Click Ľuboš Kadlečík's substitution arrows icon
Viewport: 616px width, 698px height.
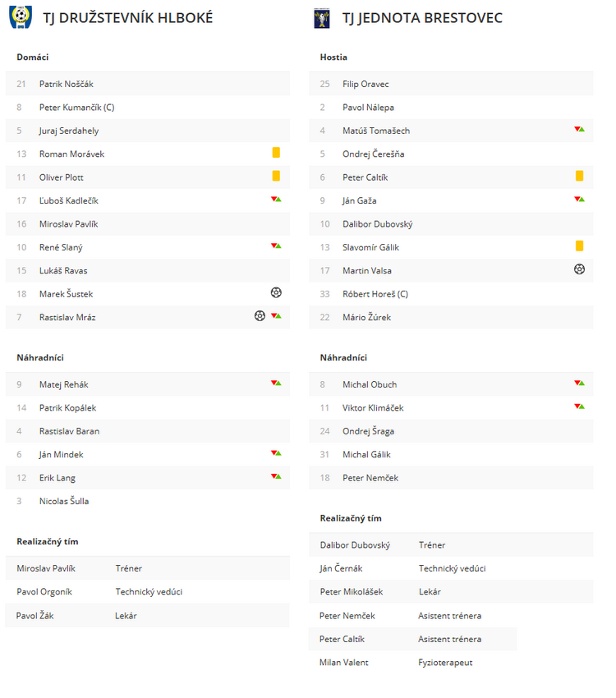[x=276, y=199]
